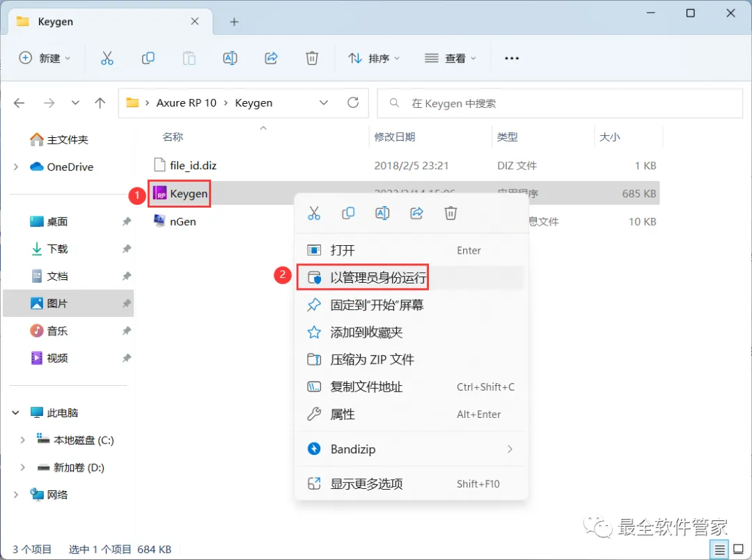
Task: Expand the 网络 tree node
Action: 16,495
